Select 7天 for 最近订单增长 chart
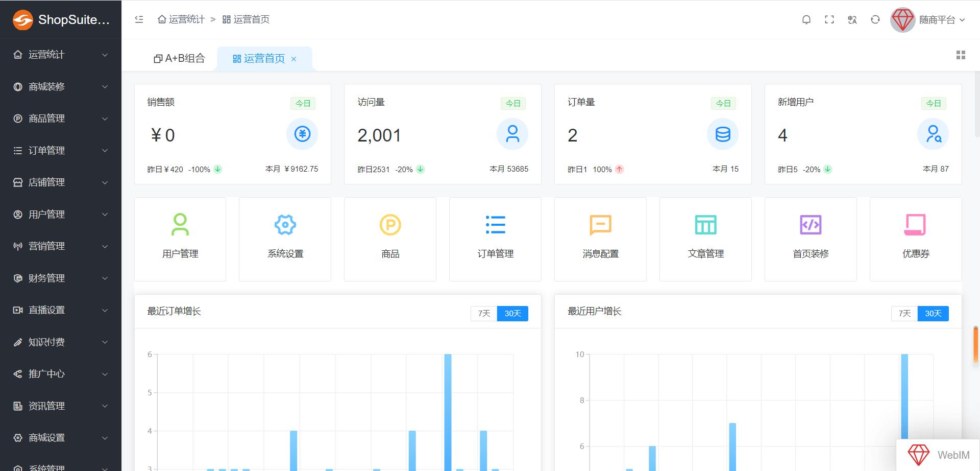 point(484,313)
